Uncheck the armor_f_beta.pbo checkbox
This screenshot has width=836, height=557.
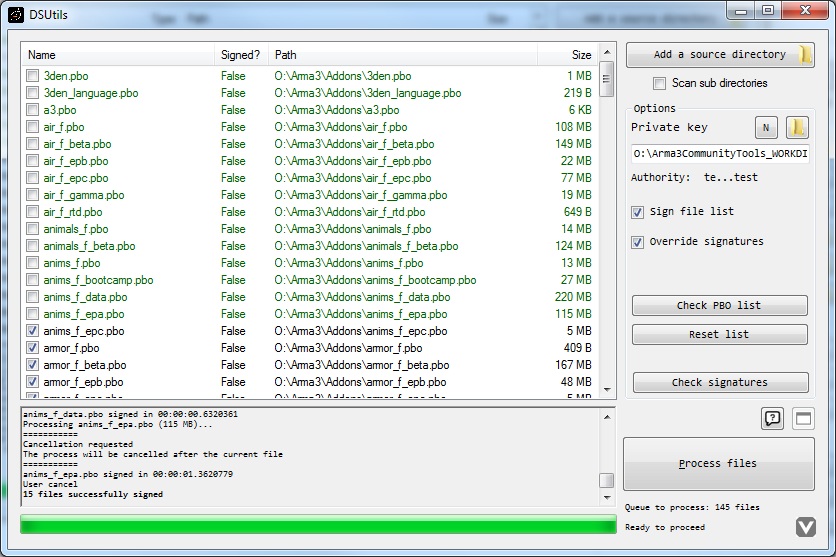pos(33,365)
